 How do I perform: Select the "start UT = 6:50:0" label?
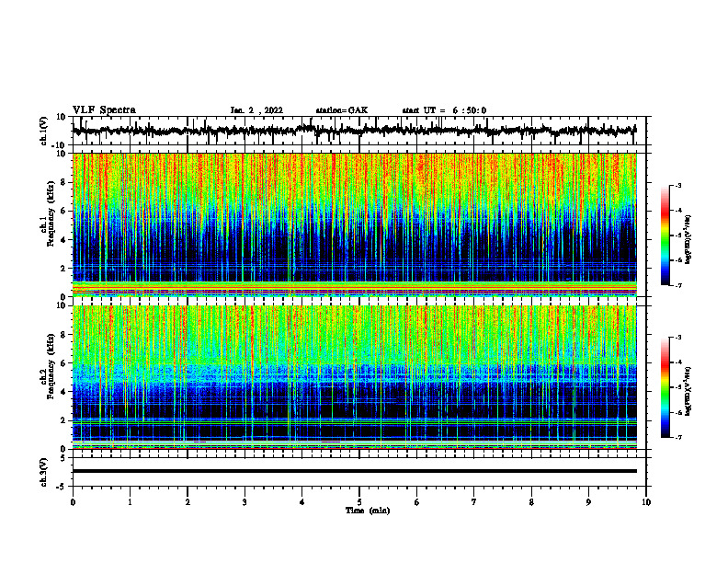pyautogui.click(x=444, y=110)
